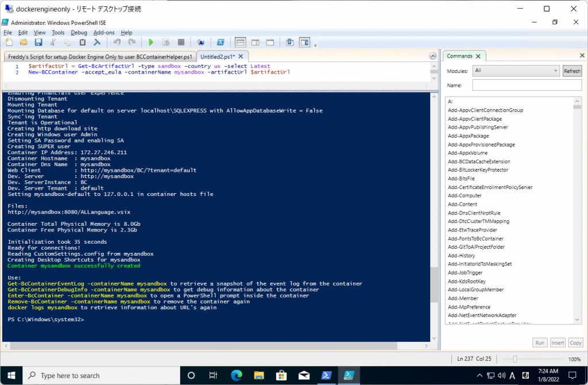588x385 pixels.
Task: Select Add-LocalGroupMember in the command list
Action: click(475, 290)
